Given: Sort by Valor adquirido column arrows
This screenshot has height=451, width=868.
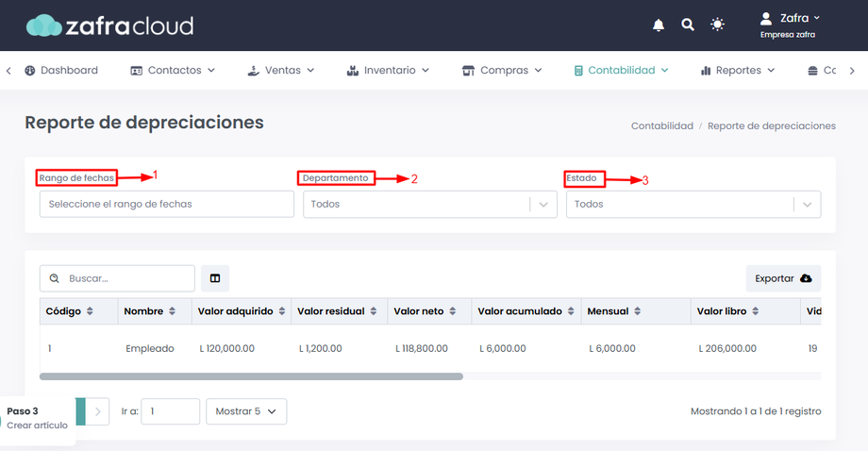Looking at the screenshot, I should click(x=282, y=311).
